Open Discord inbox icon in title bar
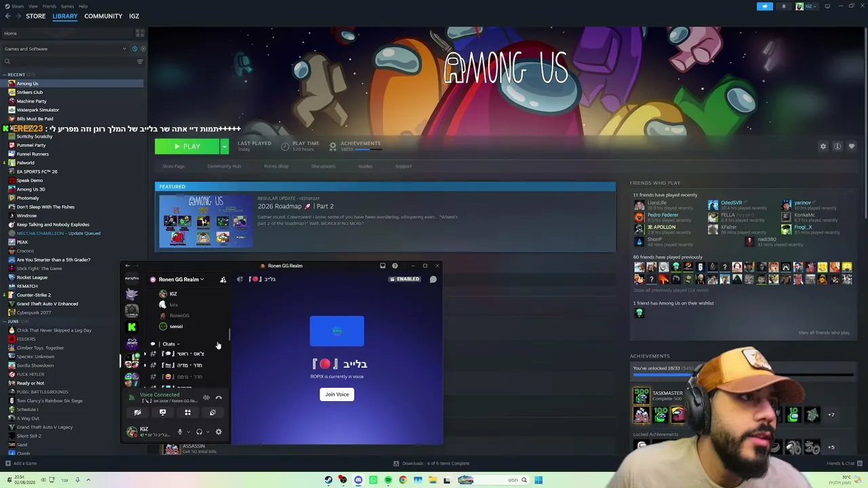 tap(382, 266)
